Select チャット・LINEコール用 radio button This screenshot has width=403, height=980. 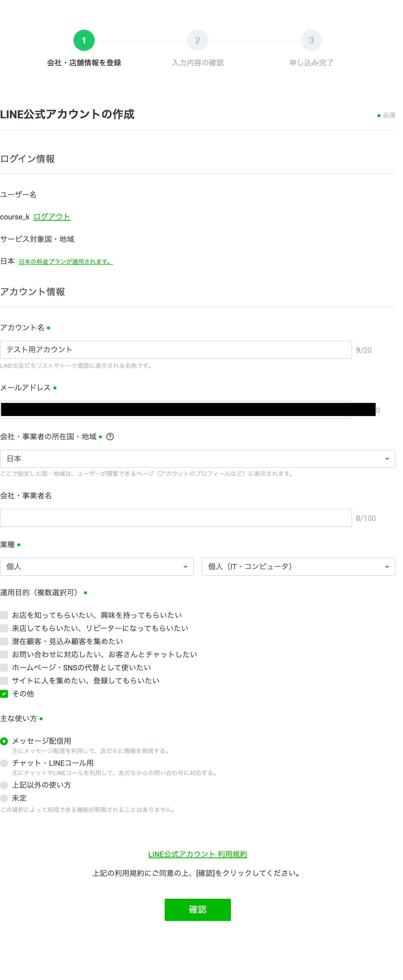point(4,763)
